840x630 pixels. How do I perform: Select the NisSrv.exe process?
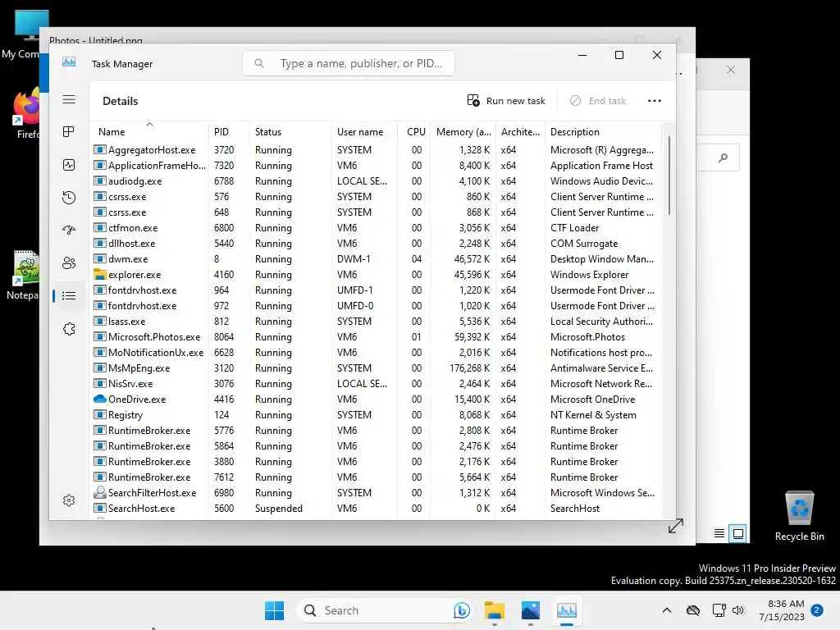(375, 384)
